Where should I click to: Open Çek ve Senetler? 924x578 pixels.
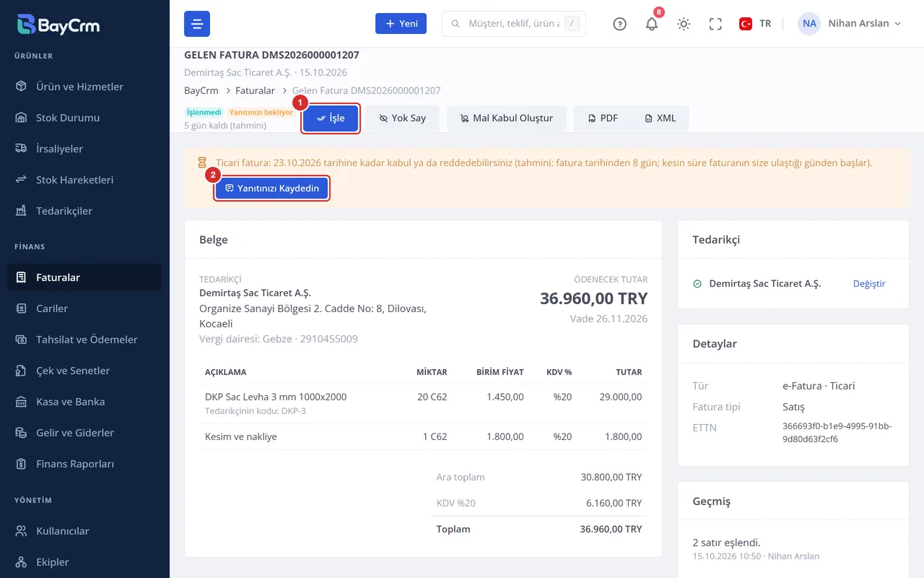click(84, 371)
